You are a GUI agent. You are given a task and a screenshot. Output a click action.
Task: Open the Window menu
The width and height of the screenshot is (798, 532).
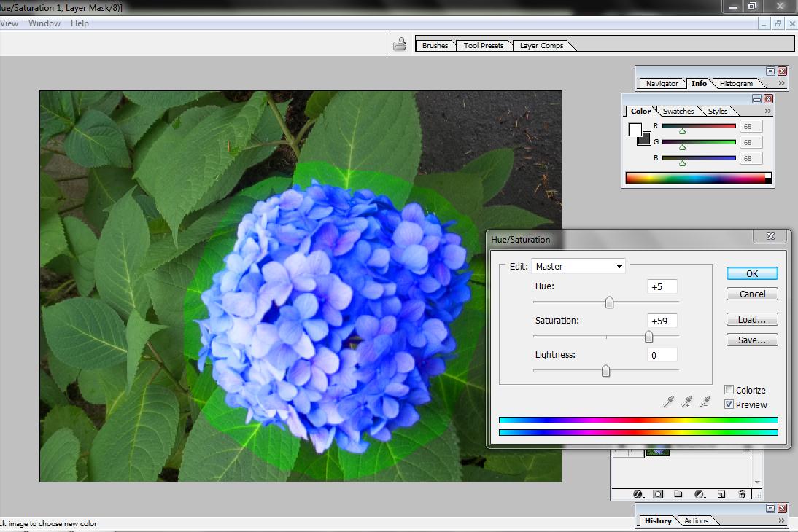point(44,23)
